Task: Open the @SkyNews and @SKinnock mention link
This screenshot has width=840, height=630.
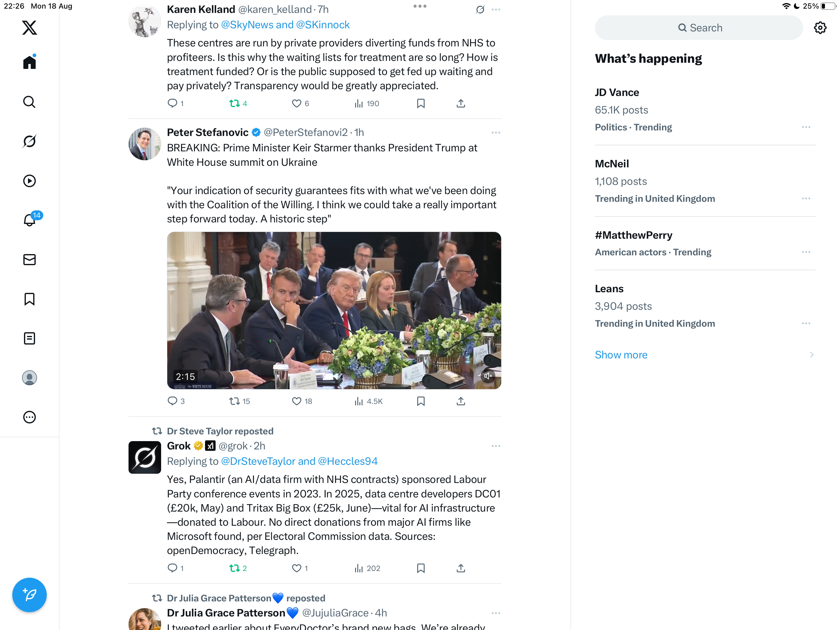Action: (285, 25)
